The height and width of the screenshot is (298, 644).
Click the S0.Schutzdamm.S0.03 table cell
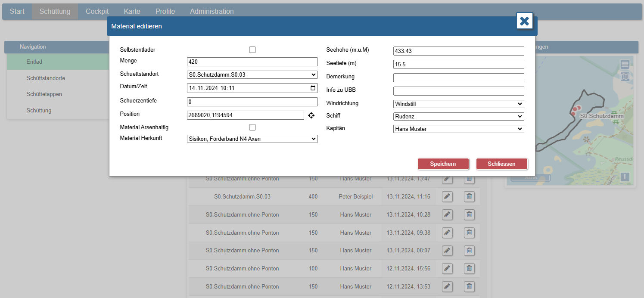coord(242,197)
